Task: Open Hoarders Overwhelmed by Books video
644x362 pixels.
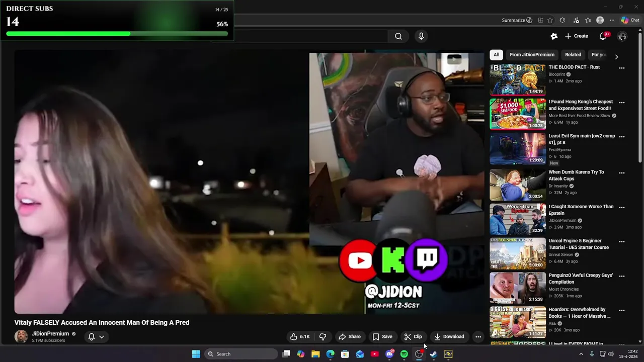Action: [x=580, y=313]
